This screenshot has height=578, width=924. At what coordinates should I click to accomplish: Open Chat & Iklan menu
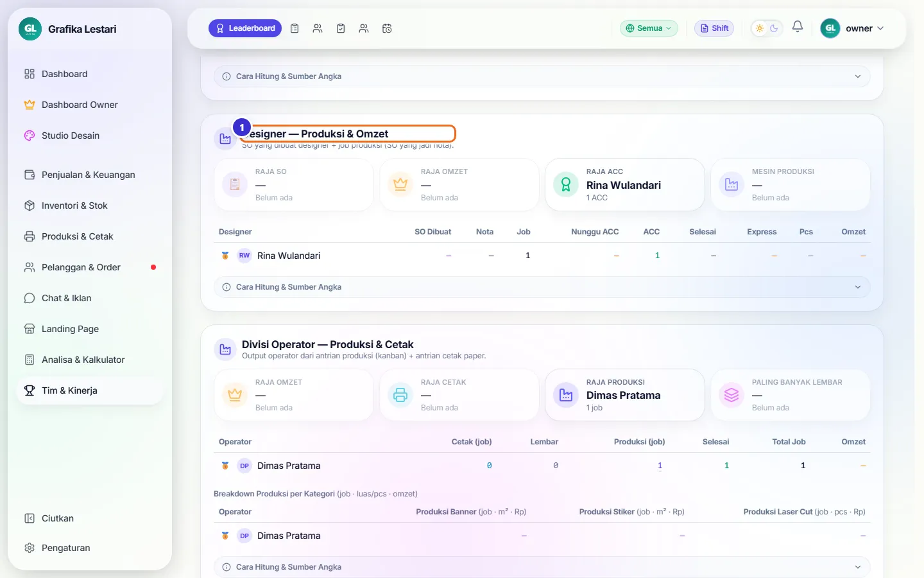(x=90, y=298)
